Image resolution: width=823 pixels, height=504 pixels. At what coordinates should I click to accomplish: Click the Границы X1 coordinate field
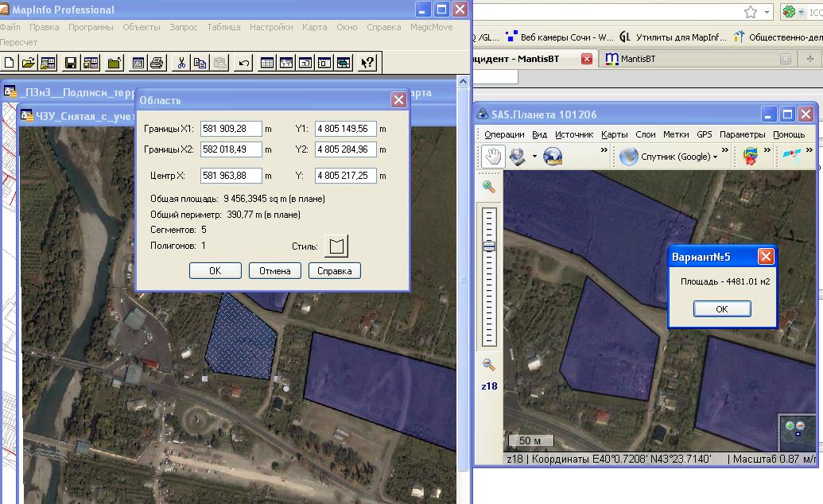coord(231,129)
